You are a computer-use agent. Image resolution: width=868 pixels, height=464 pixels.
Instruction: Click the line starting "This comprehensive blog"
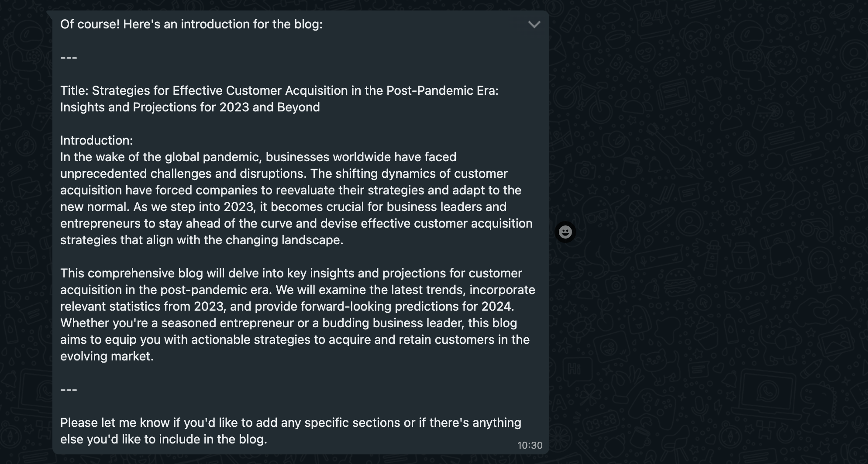click(291, 274)
